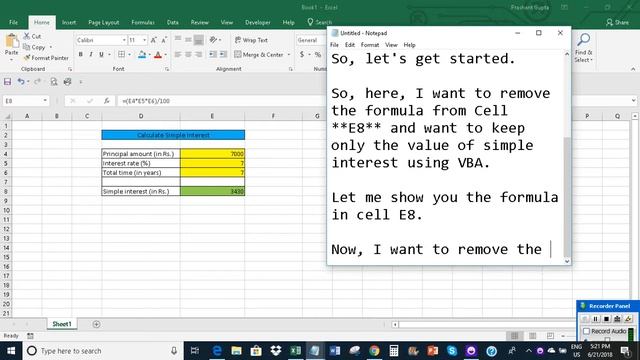Open the borders dropdown arrow
This screenshot has height=360, width=640.
pyautogui.click(x=129, y=55)
